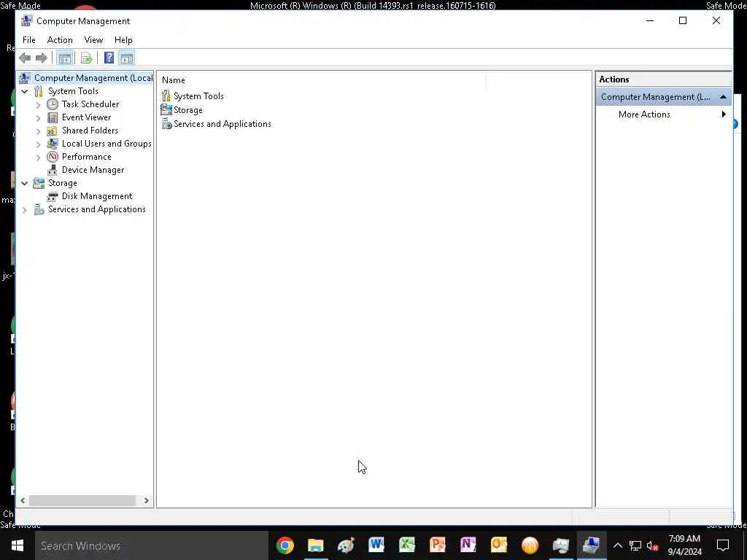Image resolution: width=747 pixels, height=560 pixels.
Task: Click the Computer Management taskbar button
Action: coord(591,545)
